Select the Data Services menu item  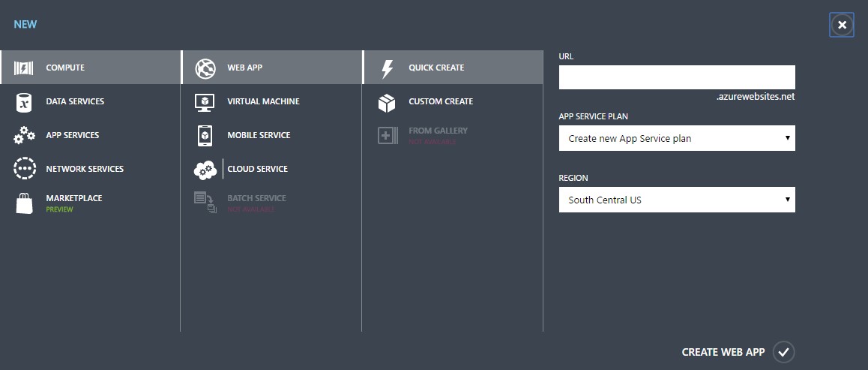(x=75, y=101)
